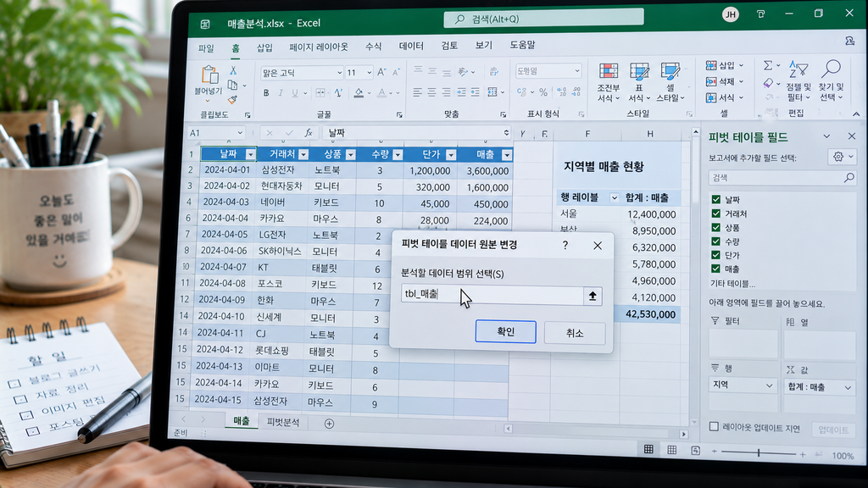Uncheck the 수량 field checkbox
The image size is (868, 488).
[715, 241]
